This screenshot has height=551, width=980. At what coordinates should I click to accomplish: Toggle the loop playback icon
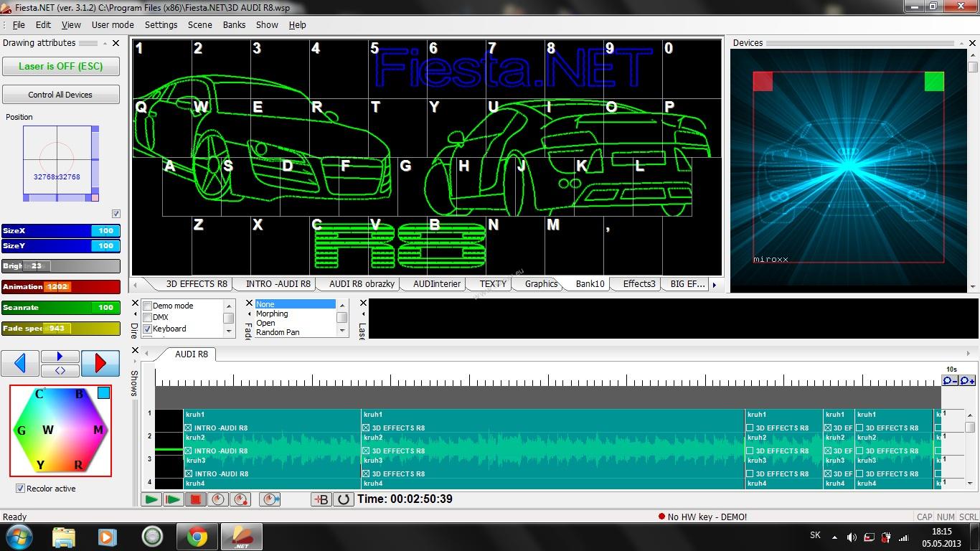pyautogui.click(x=344, y=499)
